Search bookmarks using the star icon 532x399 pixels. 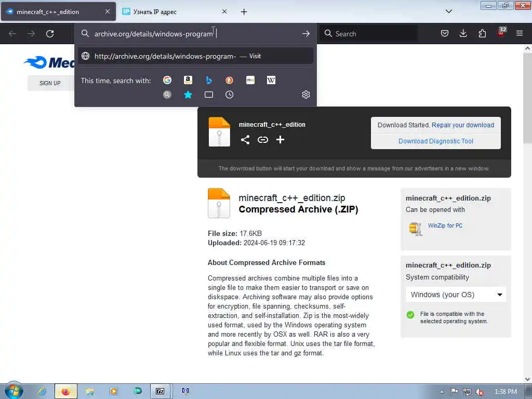188,95
